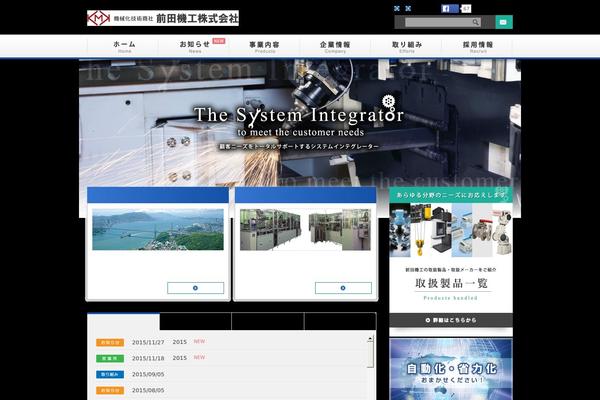Open the 2015/11/27 news entry
The image size is (600, 400).
[x=230, y=342]
